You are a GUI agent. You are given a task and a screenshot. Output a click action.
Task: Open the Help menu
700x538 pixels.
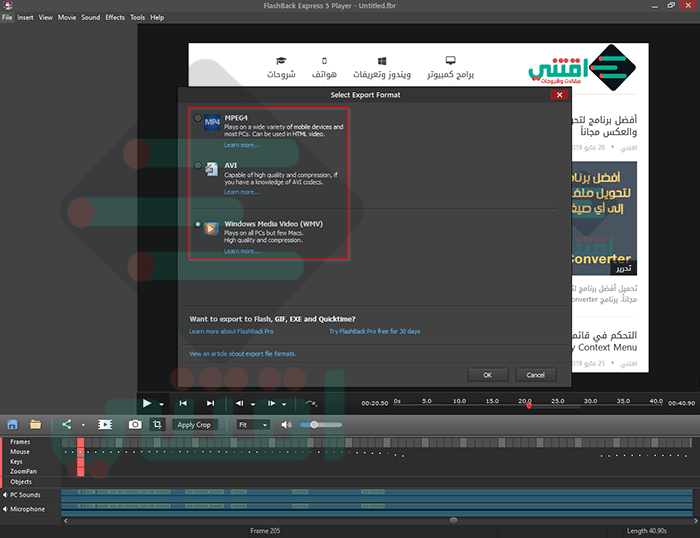click(x=157, y=17)
